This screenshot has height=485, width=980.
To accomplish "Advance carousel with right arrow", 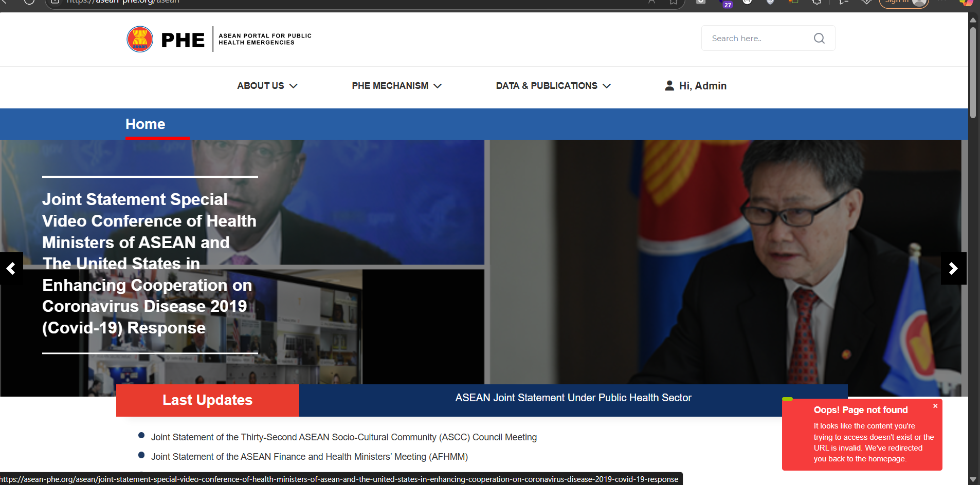I will pos(953,268).
